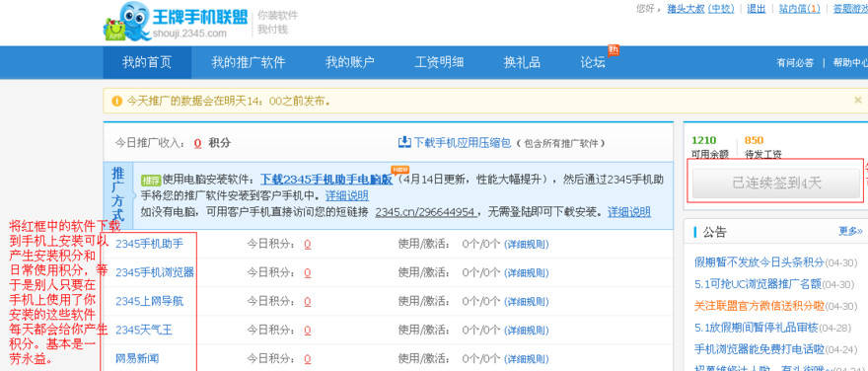The height and width of the screenshot is (371, 868).
Task: Open the 站内信(1) messages link
Action: (x=799, y=8)
